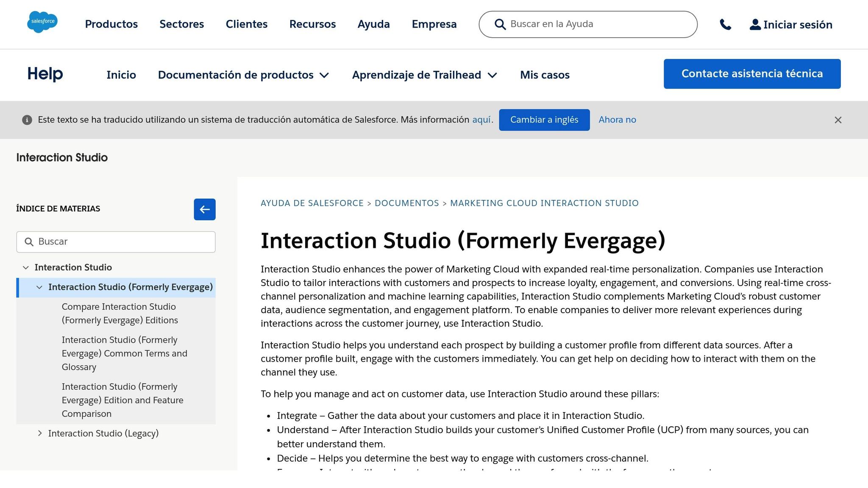Click the phone contact icon
This screenshot has height=488, width=868.
tap(725, 25)
